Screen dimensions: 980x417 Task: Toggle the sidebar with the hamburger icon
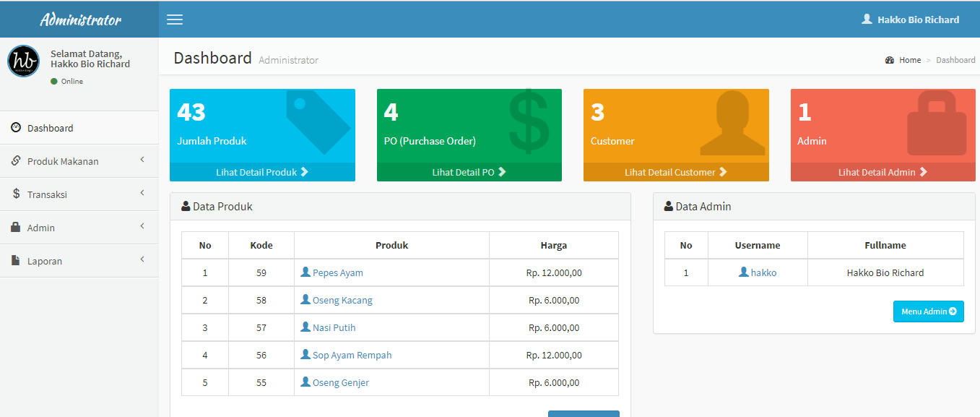(x=175, y=20)
